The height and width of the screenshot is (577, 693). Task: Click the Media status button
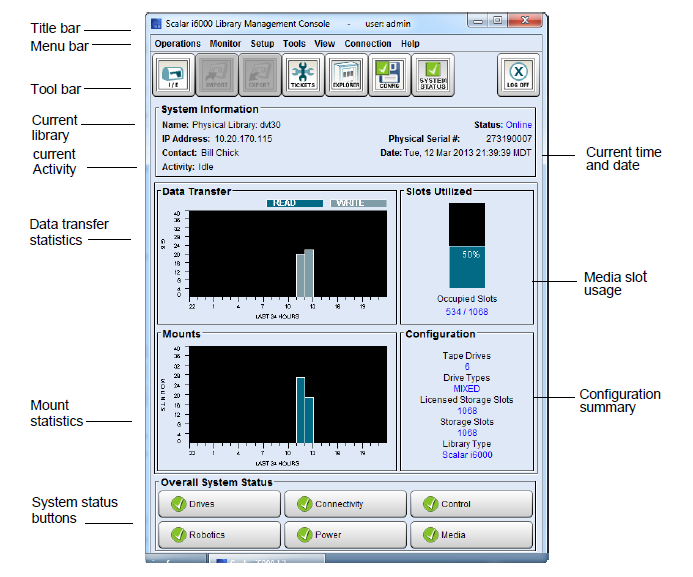(472, 535)
